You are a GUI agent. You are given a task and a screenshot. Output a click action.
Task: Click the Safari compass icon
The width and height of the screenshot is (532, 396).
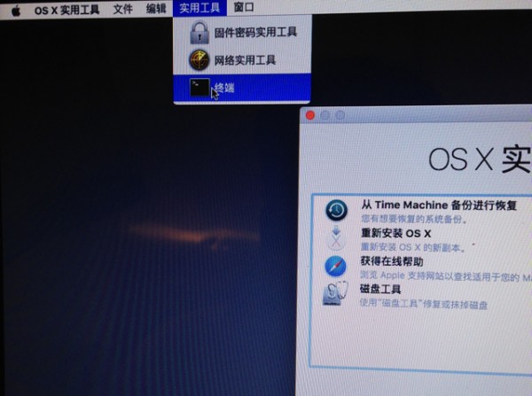(336, 266)
